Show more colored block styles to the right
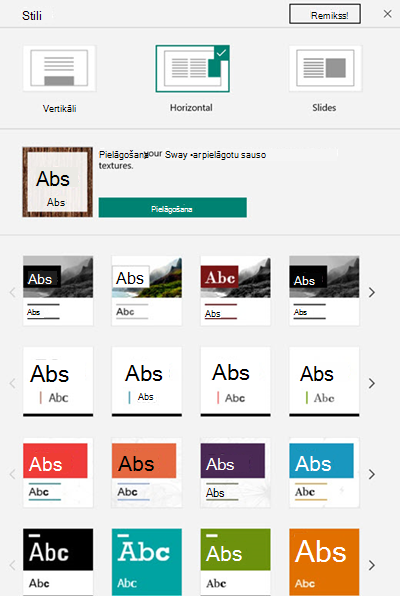The height and width of the screenshot is (596, 400). 372,474
